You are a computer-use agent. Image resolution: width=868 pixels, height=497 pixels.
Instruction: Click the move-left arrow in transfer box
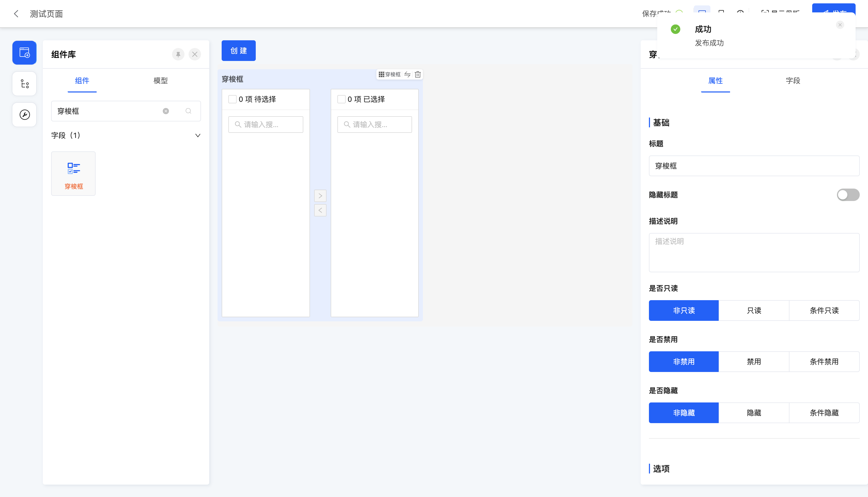click(x=320, y=210)
